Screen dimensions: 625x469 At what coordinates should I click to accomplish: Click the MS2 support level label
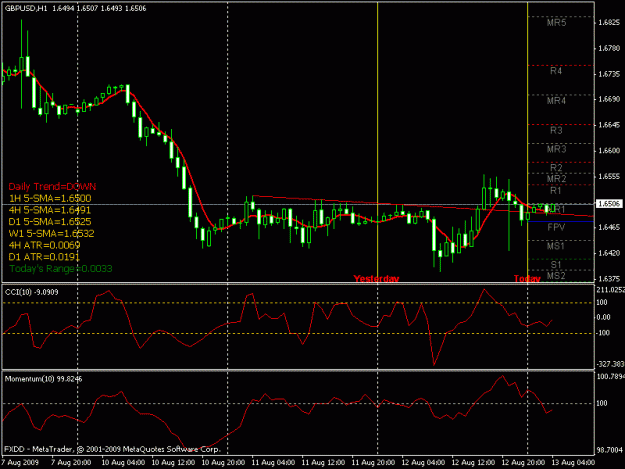click(x=556, y=276)
